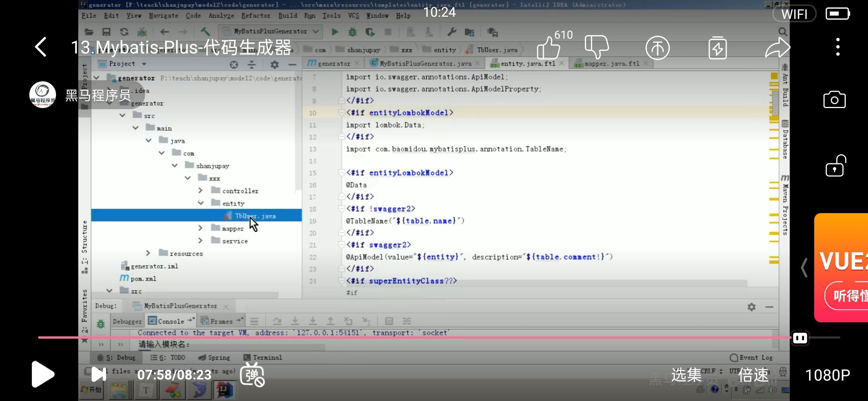Open the IDE Tools menu
The image size is (868, 401).
tap(331, 16)
